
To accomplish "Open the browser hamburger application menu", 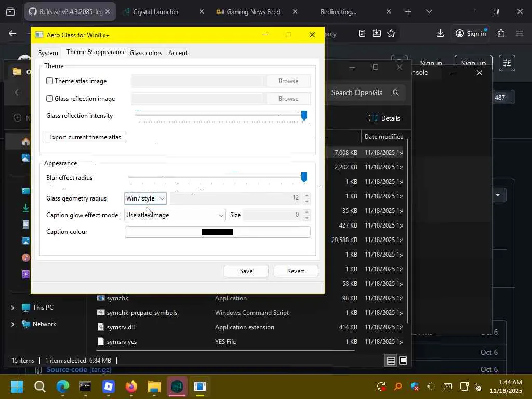I will click(520, 33).
